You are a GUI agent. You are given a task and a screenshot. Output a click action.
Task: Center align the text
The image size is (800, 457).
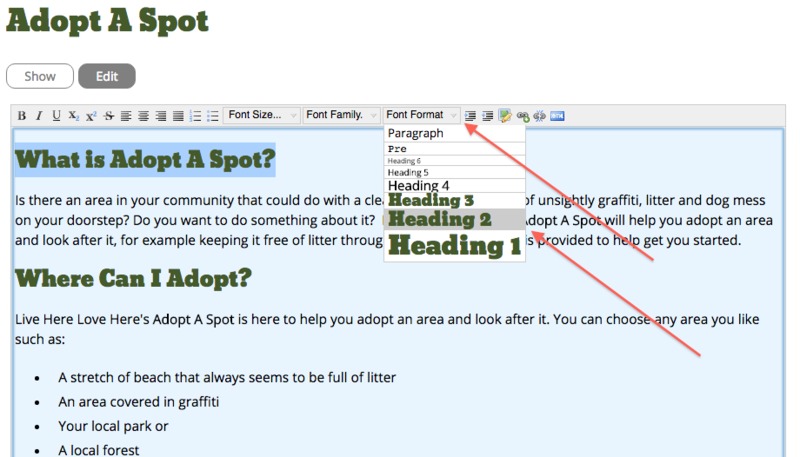point(143,116)
